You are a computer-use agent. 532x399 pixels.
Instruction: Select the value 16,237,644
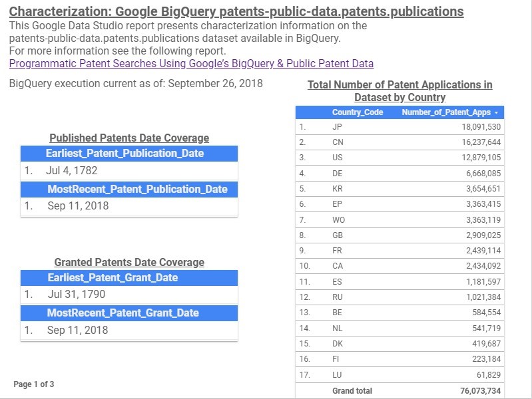click(481, 142)
